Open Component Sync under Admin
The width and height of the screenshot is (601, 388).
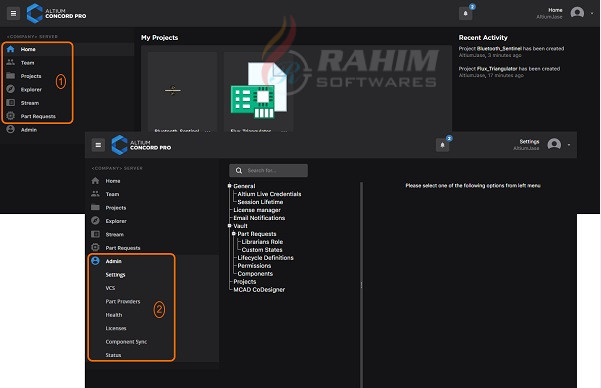click(x=126, y=342)
